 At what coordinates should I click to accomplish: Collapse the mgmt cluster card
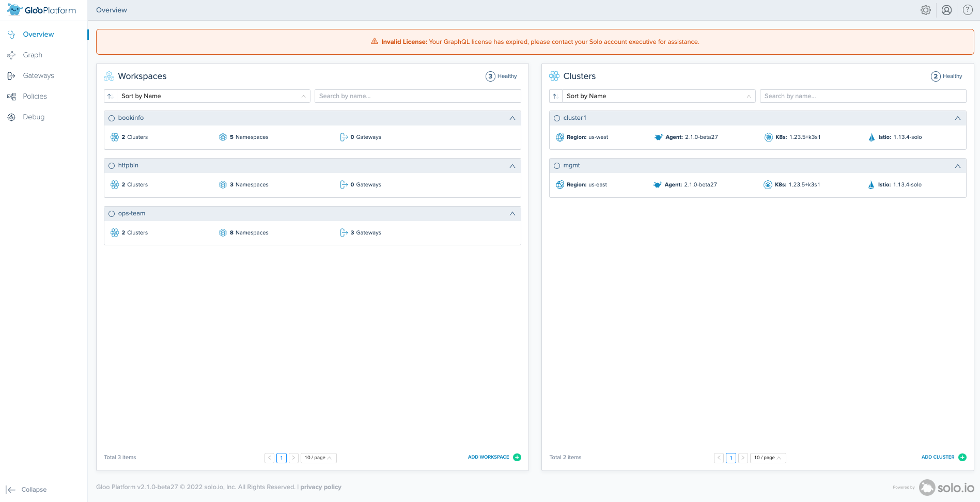click(x=958, y=166)
